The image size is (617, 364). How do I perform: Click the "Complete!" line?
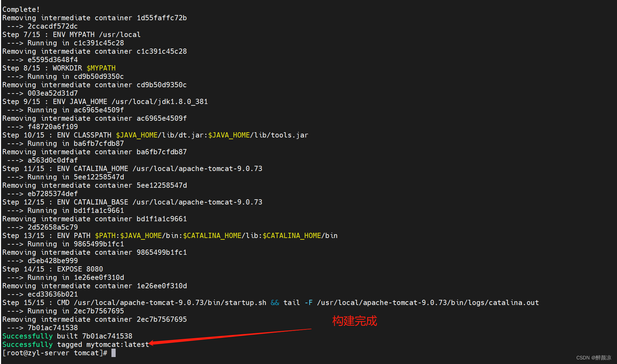[x=21, y=9]
